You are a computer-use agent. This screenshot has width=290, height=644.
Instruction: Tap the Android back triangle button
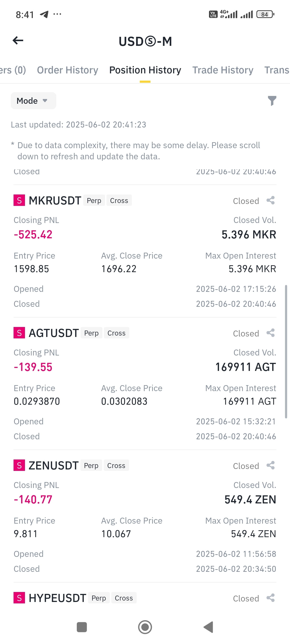(208, 627)
